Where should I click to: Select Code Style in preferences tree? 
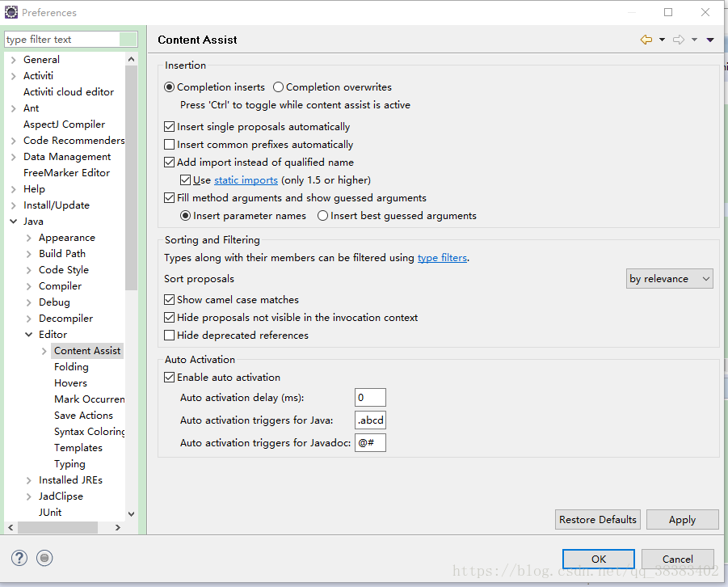coord(64,270)
